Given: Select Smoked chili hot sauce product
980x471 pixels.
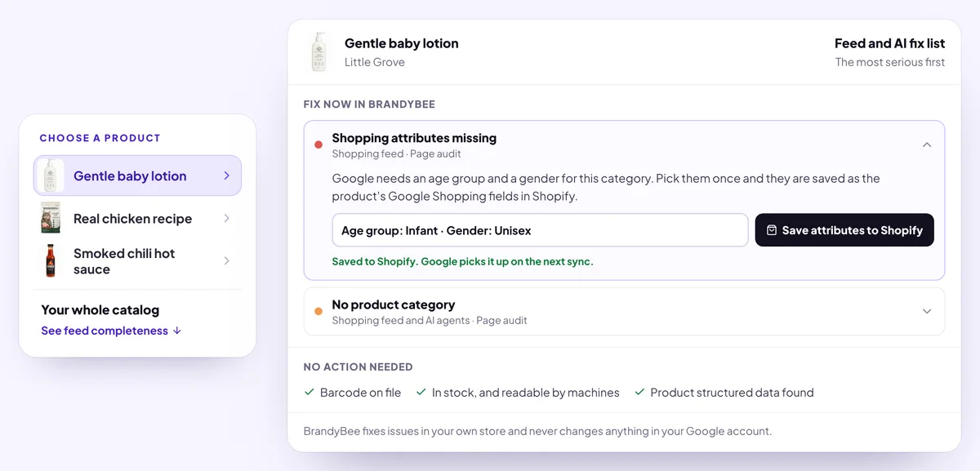Looking at the screenshot, I should point(137,261).
